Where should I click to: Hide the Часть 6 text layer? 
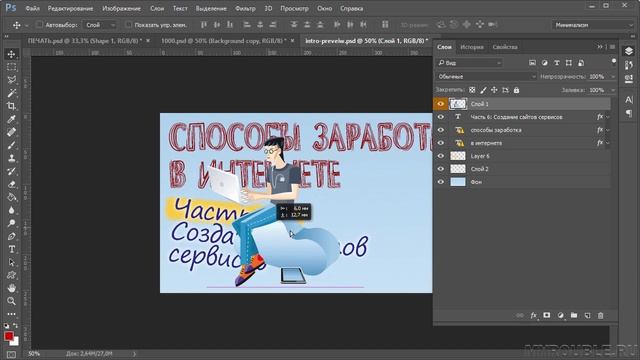click(440, 117)
